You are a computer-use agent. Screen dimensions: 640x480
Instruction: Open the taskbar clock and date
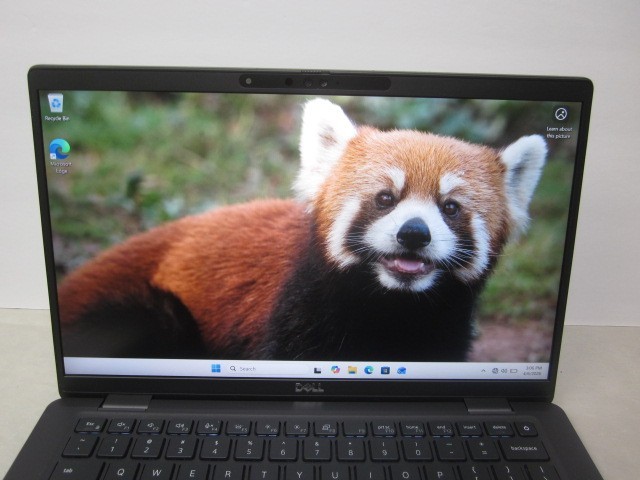(x=533, y=371)
